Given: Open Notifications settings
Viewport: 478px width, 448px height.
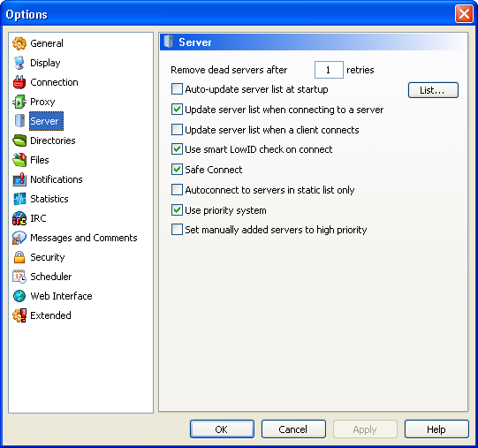Looking at the screenshot, I should (x=56, y=179).
